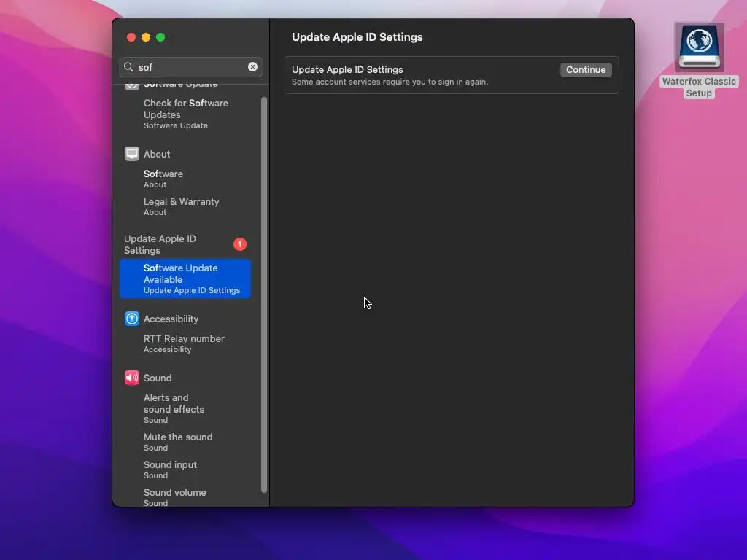Select RTT Relay number result
This screenshot has width=747, height=560.
pyautogui.click(x=185, y=343)
